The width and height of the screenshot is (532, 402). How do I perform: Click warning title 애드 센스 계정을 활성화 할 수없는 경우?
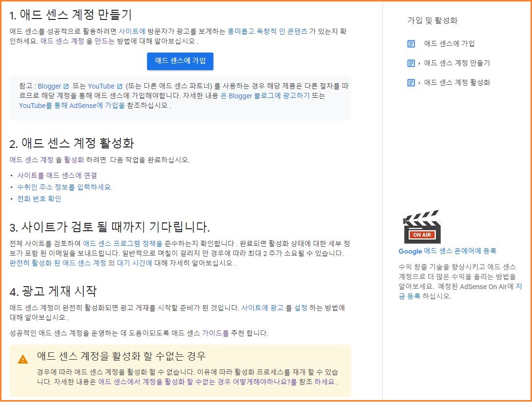point(121,356)
